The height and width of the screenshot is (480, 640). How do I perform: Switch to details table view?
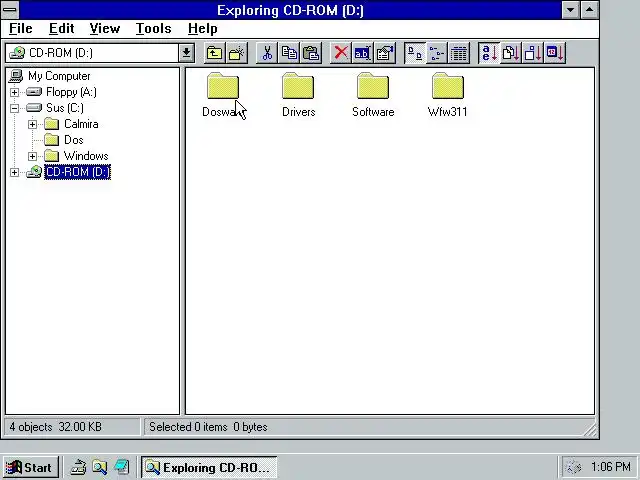459,53
